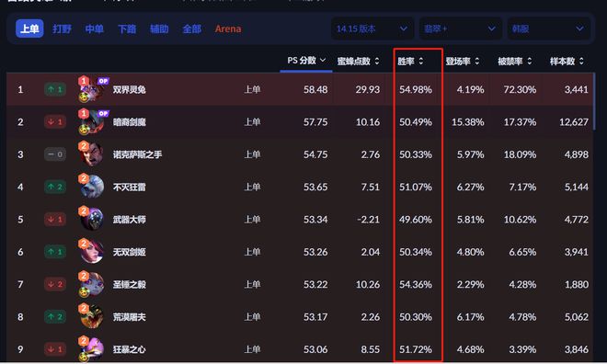This screenshot has height=364, width=607.
Task: Open the 狂暴之心 champion link
Action: (x=130, y=349)
